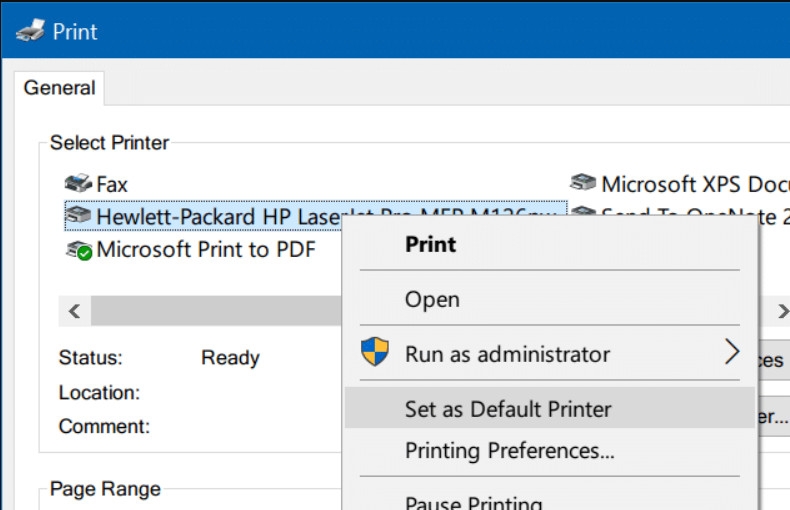The image size is (790, 510).
Task: Select Microsoft Print to PDF printer
Action: tap(205, 249)
